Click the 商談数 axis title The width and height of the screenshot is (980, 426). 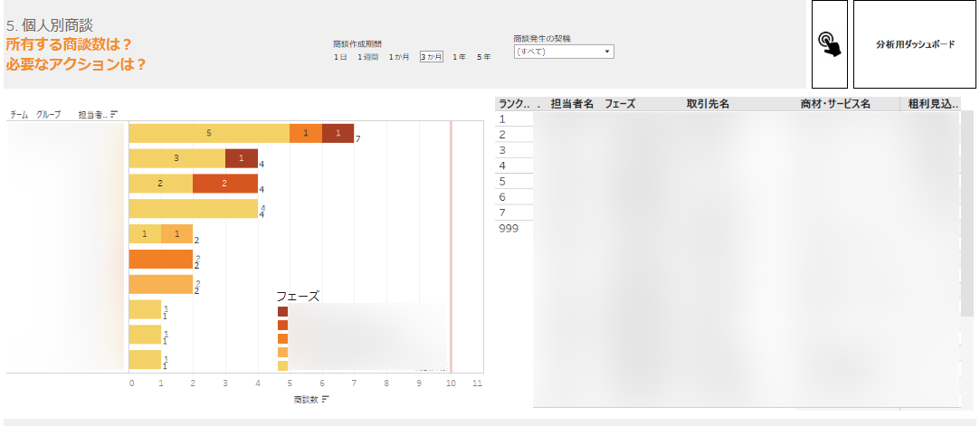306,399
